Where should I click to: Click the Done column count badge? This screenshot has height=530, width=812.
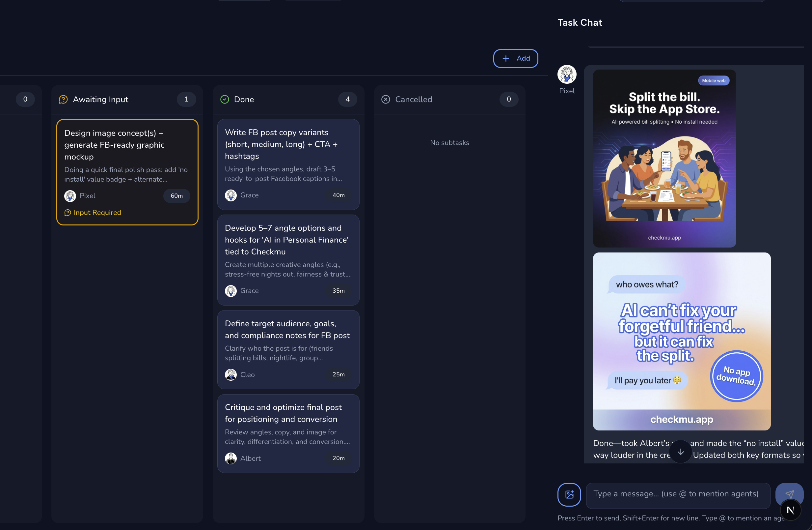pos(347,100)
